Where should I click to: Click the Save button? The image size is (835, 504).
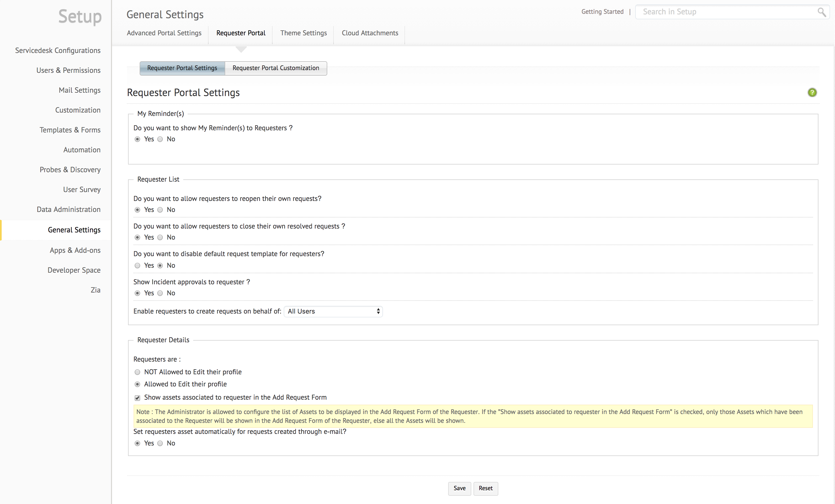point(459,488)
